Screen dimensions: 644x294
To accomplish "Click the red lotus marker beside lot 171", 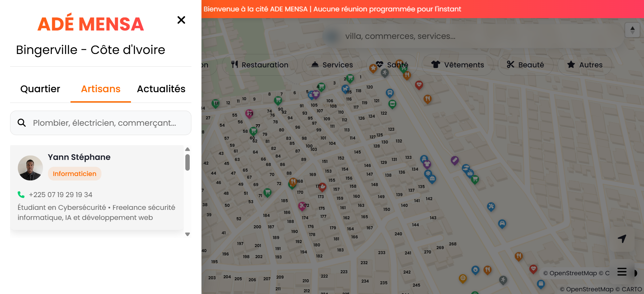I will (322, 187).
